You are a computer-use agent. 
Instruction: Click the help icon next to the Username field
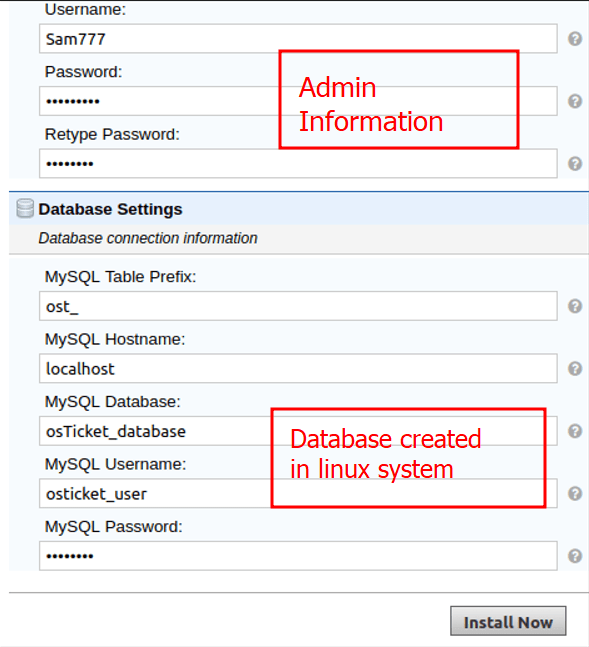[x=575, y=39]
